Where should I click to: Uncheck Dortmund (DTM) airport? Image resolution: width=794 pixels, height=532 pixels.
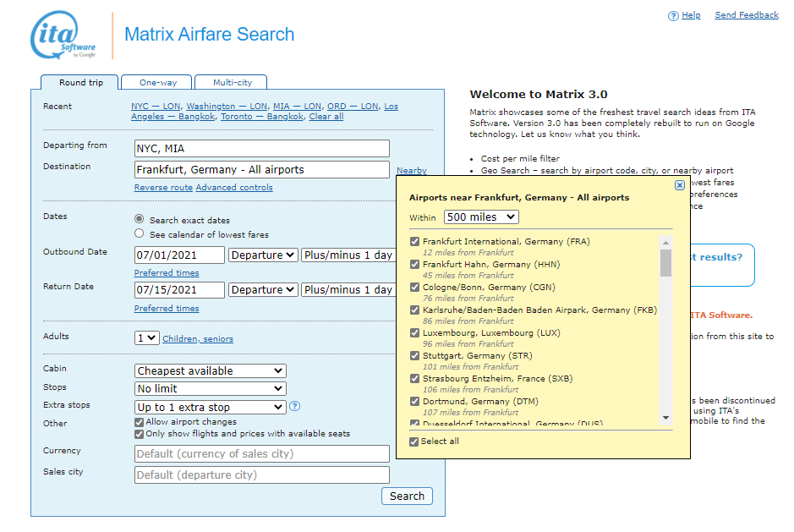tap(414, 401)
